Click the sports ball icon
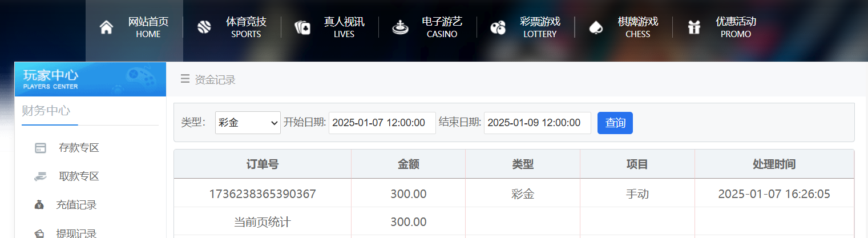Viewport: 868px width, 238px height. point(204,27)
